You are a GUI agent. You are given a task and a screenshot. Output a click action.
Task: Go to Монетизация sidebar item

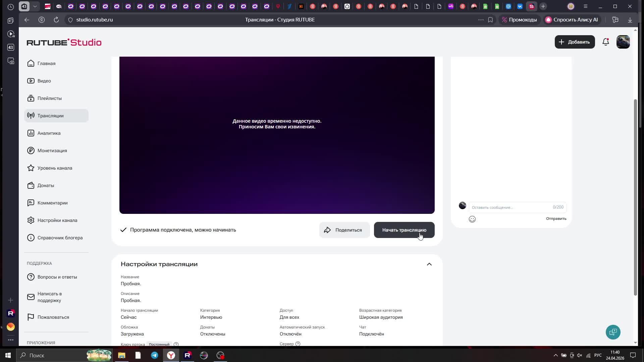tap(52, 150)
